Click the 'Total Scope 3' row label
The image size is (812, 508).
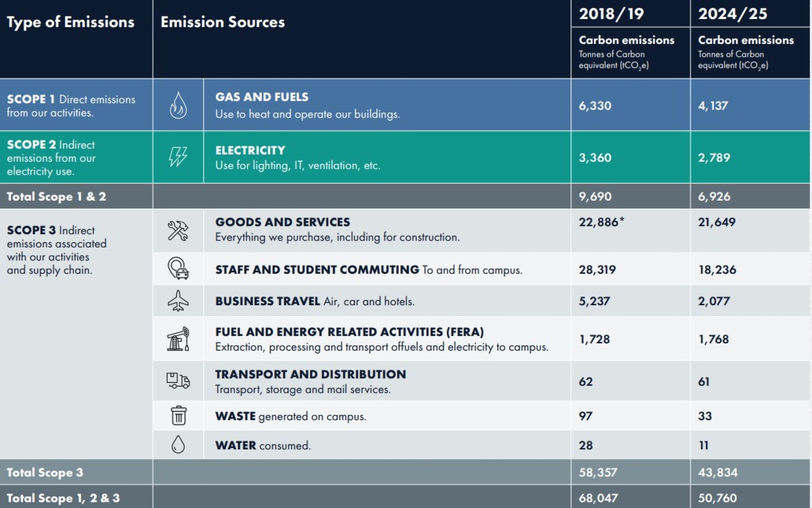point(45,472)
